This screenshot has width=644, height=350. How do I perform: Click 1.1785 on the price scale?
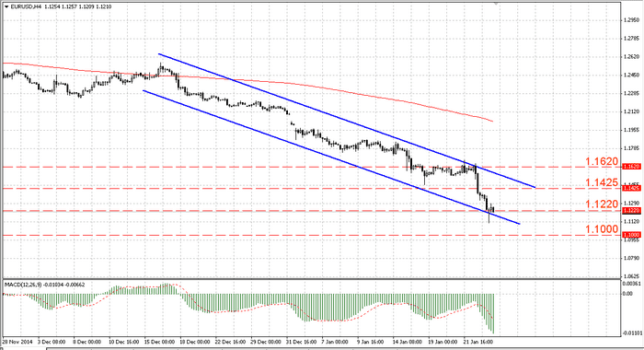point(631,148)
